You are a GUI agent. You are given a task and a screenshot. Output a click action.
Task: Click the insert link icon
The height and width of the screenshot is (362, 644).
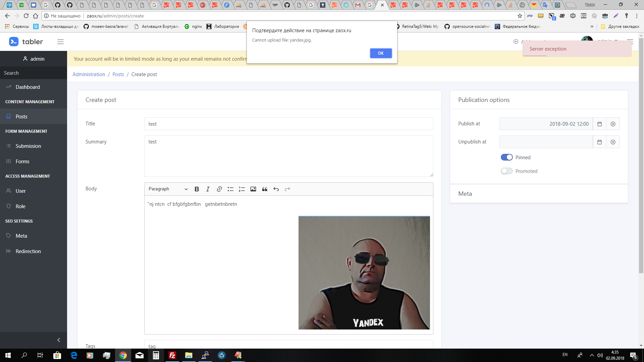coord(219,189)
